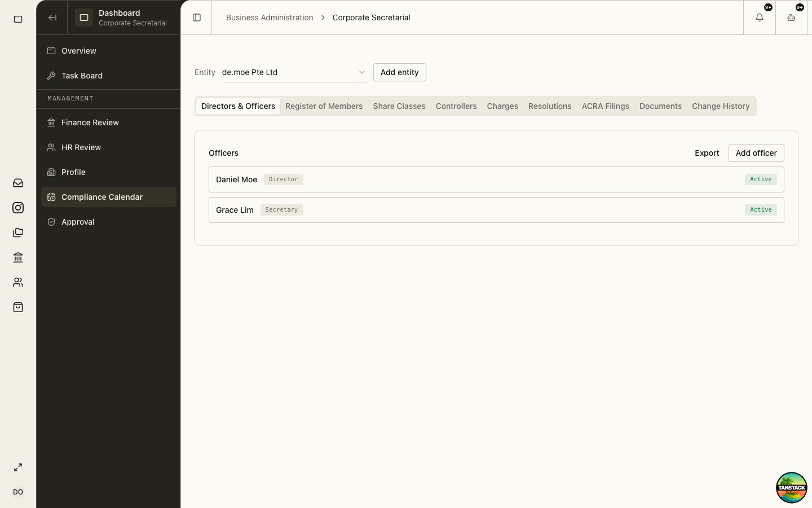Open the TanStack devtools badge
Screen dimensions: 812x508
pos(792,488)
